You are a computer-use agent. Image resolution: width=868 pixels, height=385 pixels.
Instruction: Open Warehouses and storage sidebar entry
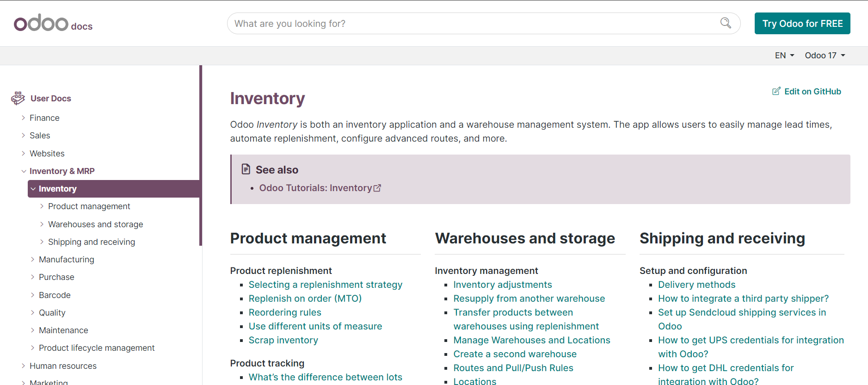click(96, 224)
